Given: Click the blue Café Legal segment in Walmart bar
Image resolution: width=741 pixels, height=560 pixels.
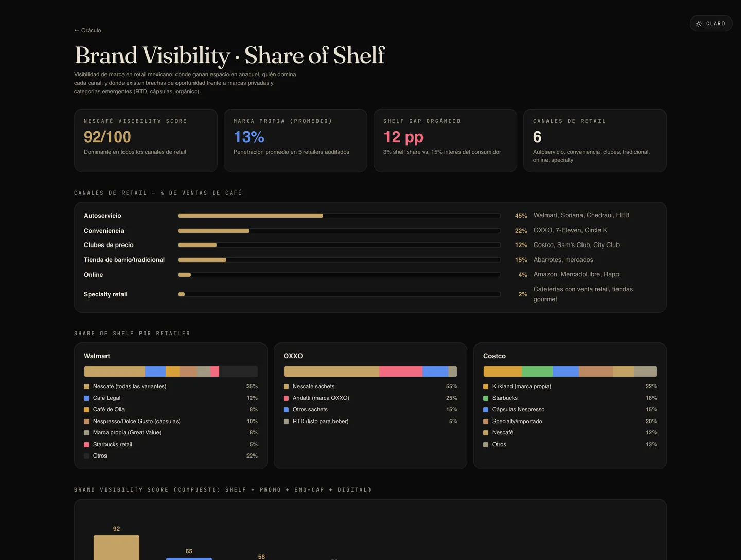Looking at the screenshot, I should (x=155, y=372).
